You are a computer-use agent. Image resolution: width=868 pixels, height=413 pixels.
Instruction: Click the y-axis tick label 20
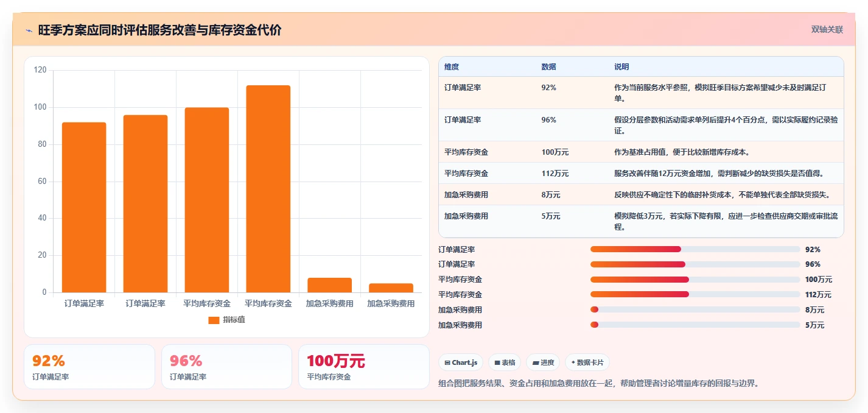coord(42,255)
